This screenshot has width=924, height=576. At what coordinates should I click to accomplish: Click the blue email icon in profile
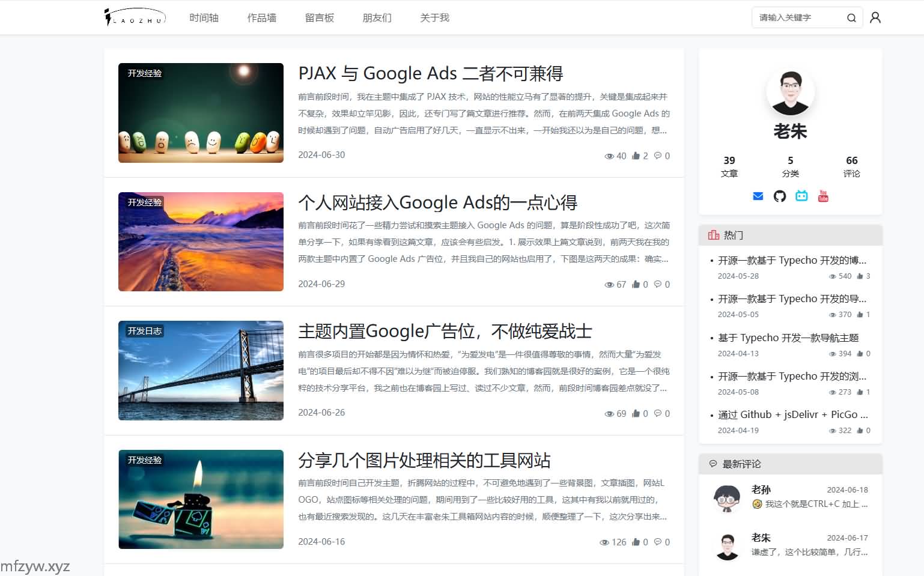coord(758,196)
